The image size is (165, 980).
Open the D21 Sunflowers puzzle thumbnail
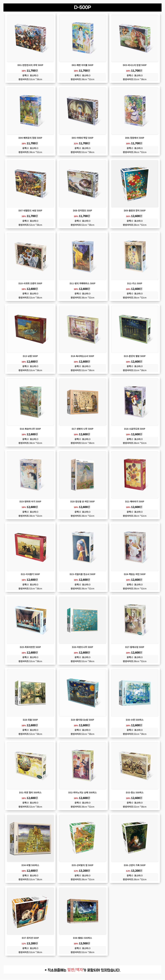135,474
